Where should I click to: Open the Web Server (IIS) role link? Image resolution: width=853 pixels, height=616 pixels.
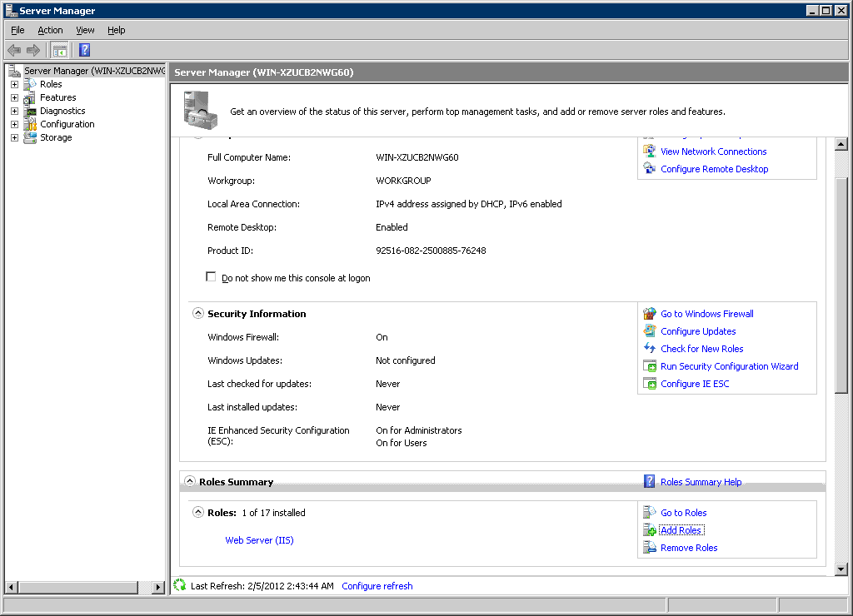tap(260, 540)
